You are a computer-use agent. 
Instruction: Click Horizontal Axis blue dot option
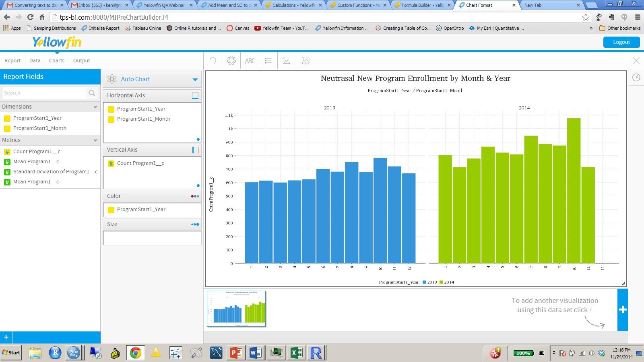point(198,140)
